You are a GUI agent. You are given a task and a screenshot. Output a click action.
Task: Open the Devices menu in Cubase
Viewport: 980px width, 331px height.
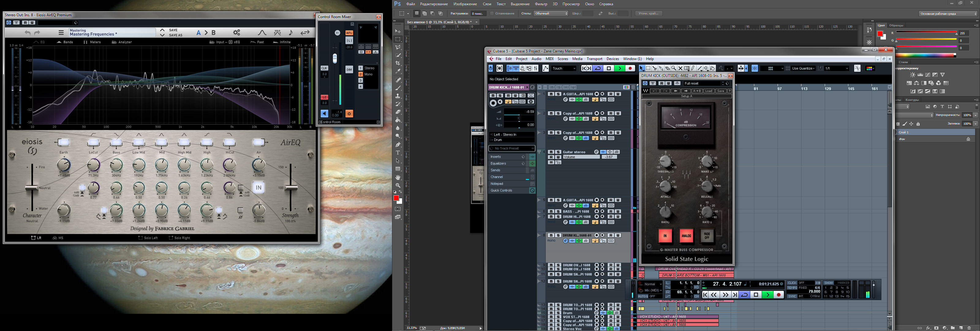(612, 59)
